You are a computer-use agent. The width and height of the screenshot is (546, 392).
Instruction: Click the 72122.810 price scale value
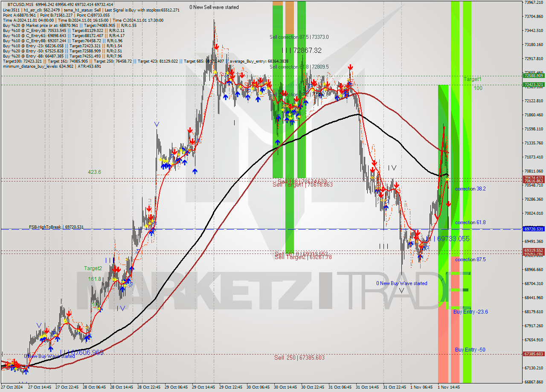pyautogui.click(x=534, y=101)
